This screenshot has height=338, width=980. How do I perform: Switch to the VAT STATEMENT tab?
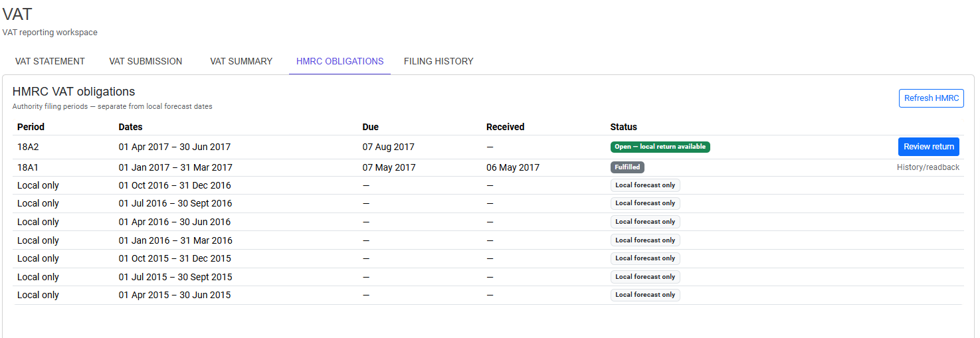[x=50, y=61]
